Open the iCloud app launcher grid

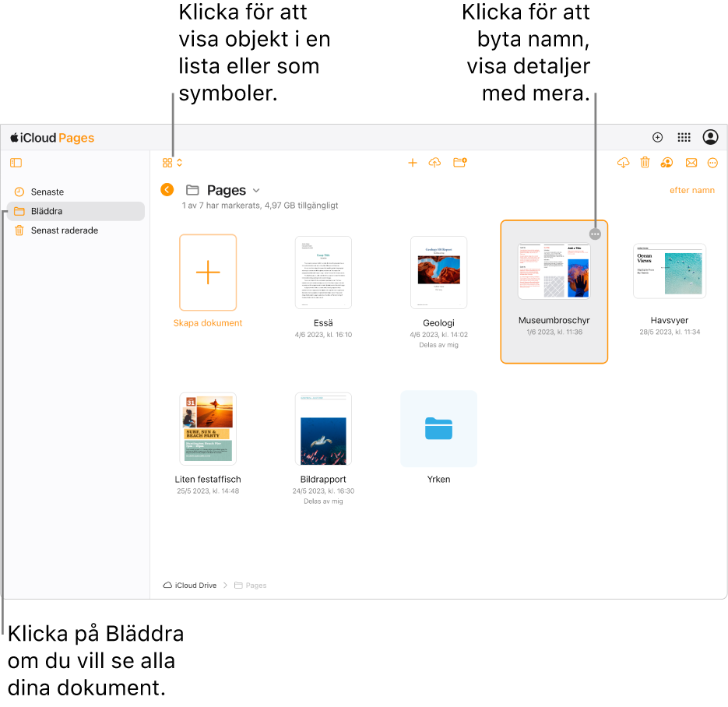684,137
